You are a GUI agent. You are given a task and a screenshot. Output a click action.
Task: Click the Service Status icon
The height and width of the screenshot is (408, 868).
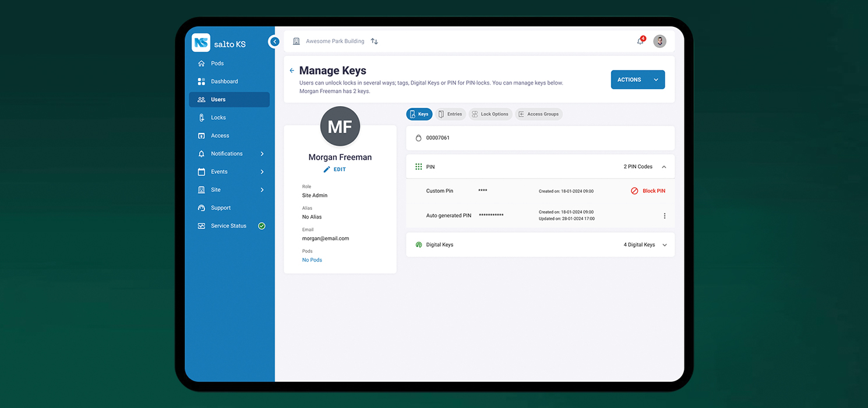click(x=202, y=226)
